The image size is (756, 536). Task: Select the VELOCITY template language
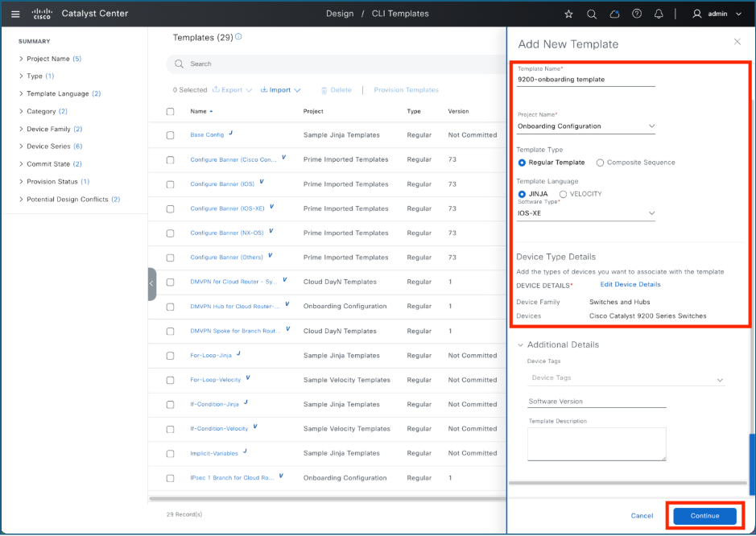[563, 194]
